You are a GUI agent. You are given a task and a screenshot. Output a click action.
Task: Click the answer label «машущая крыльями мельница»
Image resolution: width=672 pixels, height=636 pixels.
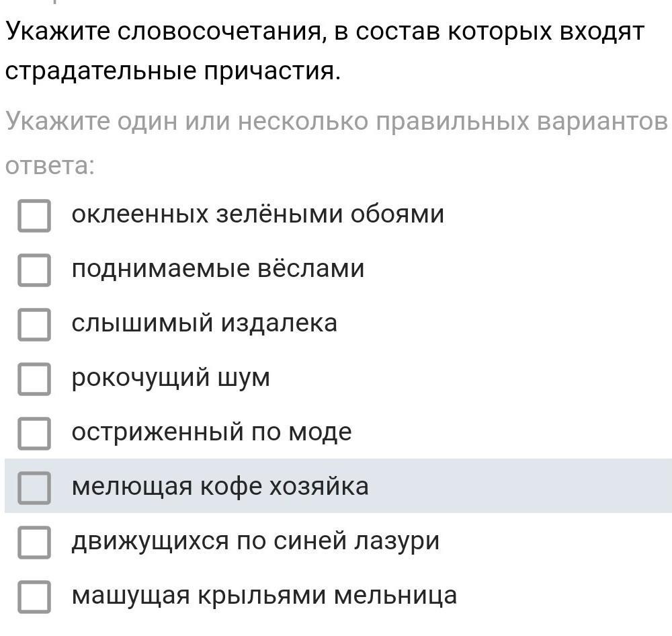(x=264, y=595)
